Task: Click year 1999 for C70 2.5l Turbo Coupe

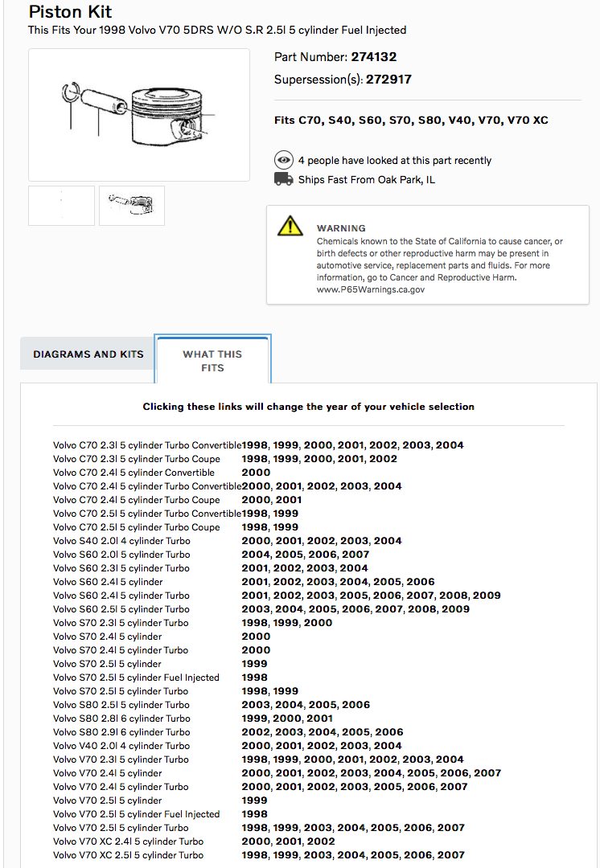Action: click(286, 527)
